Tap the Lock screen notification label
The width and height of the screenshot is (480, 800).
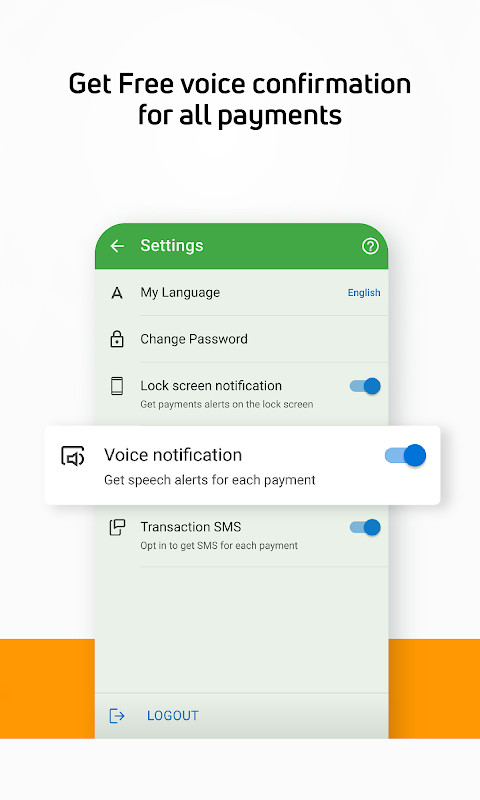click(x=211, y=386)
